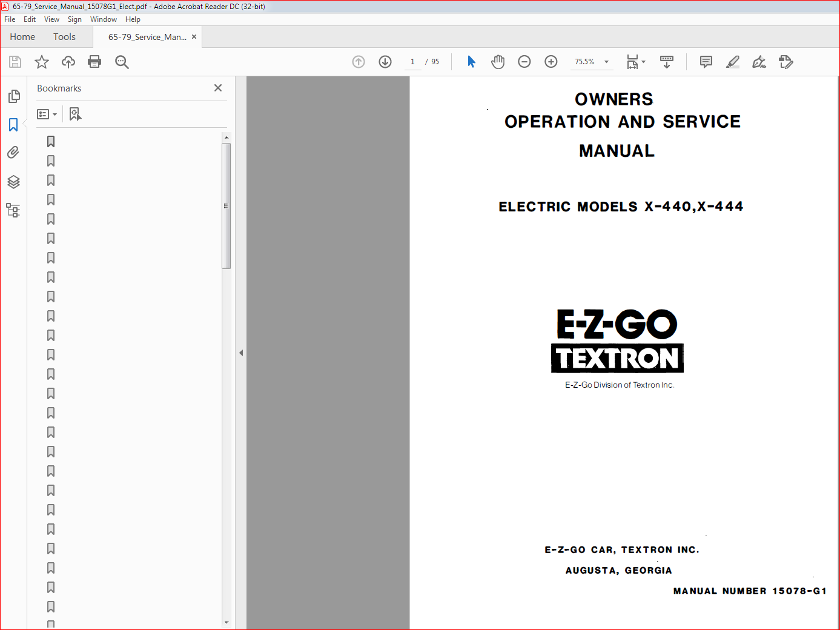This screenshot has width=840, height=630.
Task: Open fit page options tool
Action: coord(632,62)
